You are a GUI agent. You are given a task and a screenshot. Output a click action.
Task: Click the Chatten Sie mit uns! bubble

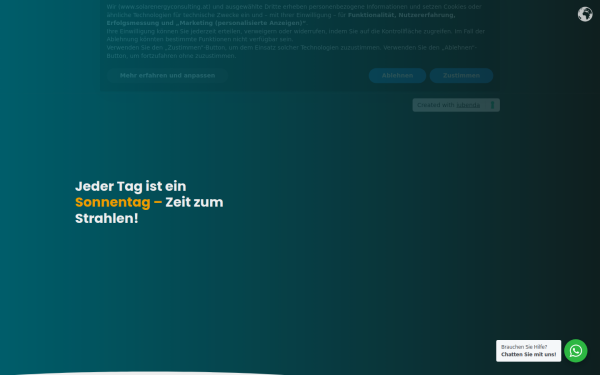[x=528, y=351]
